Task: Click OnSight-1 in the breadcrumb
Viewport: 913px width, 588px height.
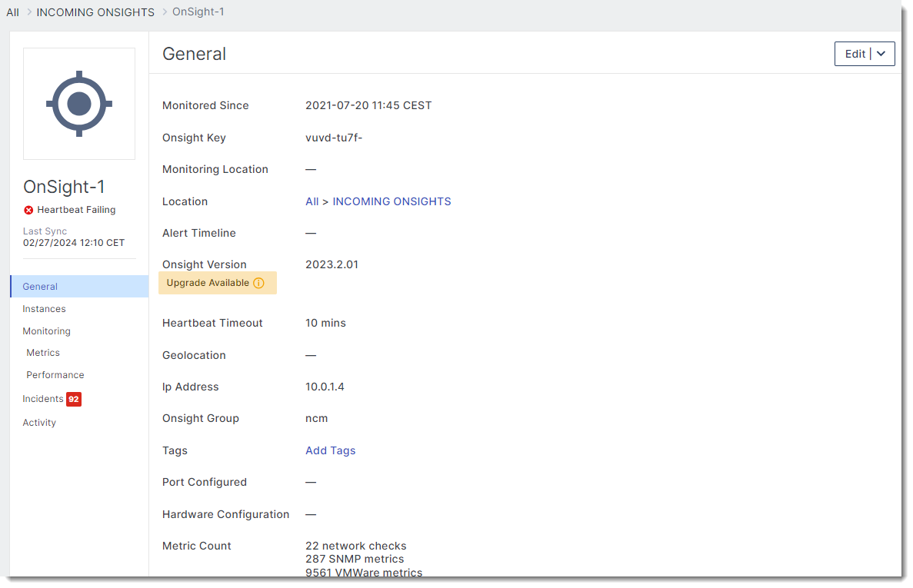Action: point(198,12)
